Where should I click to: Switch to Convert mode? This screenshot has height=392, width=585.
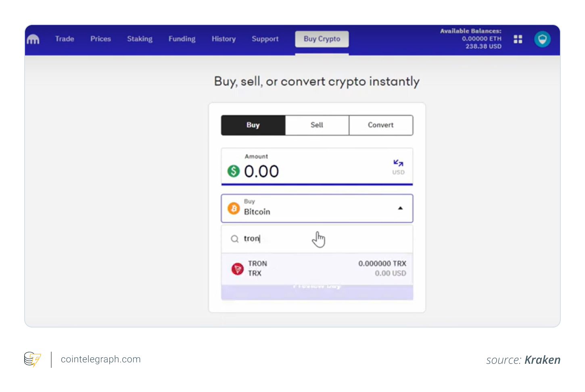(x=380, y=125)
